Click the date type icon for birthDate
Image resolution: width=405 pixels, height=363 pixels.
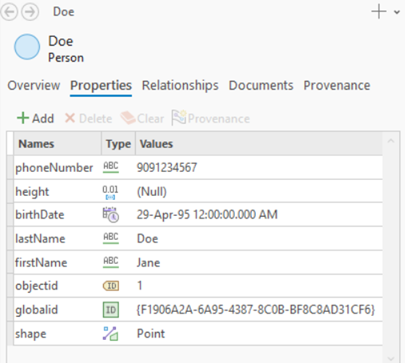[111, 215]
